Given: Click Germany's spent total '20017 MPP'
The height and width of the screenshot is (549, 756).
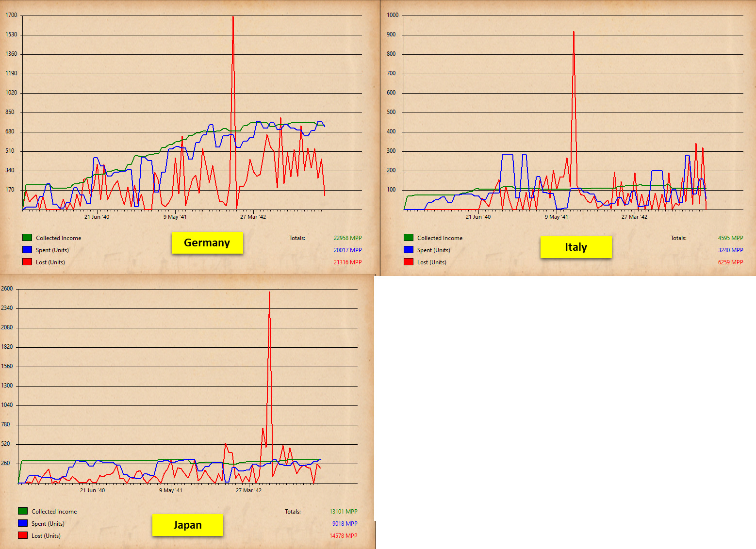Looking at the screenshot, I should tap(348, 250).
